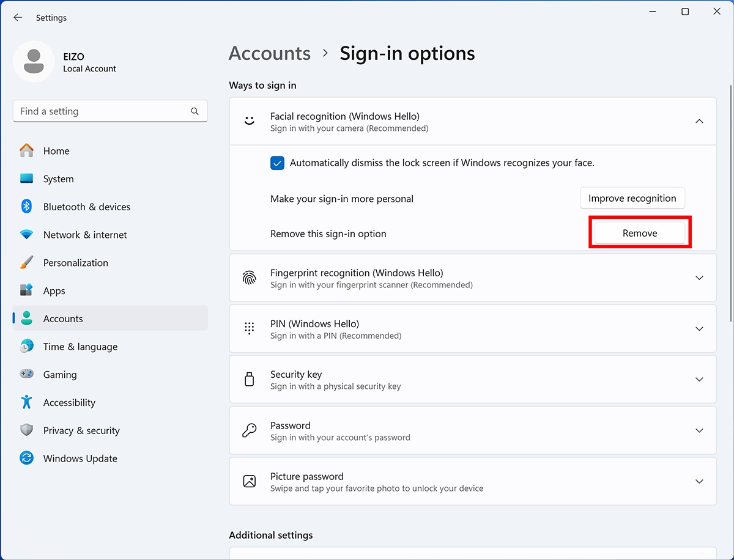Click the Sign-in options page heading

(407, 53)
